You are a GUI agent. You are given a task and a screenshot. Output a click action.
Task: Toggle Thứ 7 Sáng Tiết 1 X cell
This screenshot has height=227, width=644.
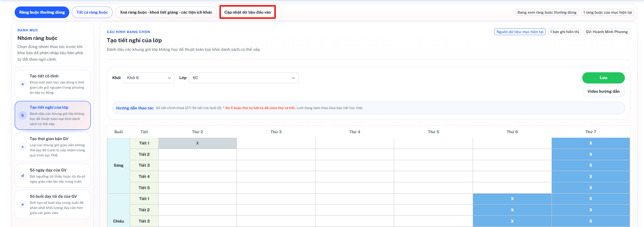591,143
